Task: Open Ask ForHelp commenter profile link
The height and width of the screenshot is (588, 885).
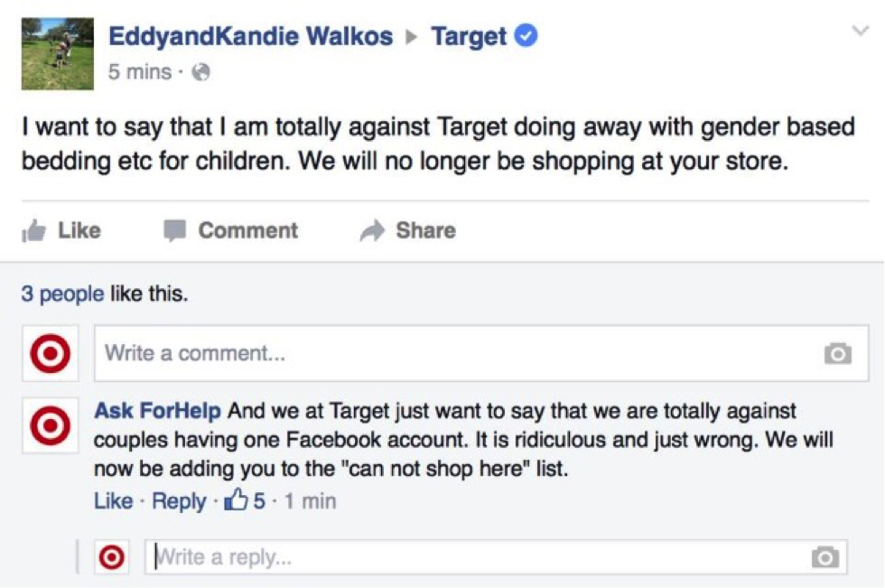Action: tap(157, 410)
